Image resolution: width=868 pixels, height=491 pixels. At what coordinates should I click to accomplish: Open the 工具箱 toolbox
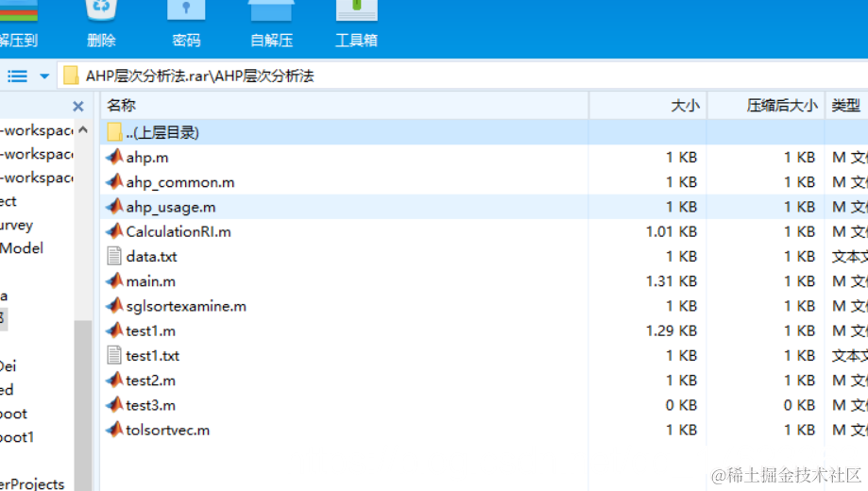[x=356, y=11]
